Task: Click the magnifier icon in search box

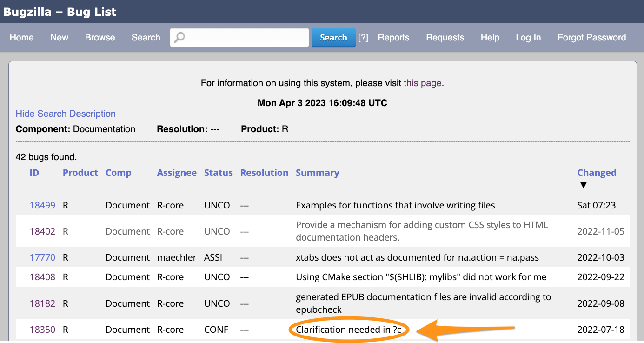Action: click(x=179, y=38)
